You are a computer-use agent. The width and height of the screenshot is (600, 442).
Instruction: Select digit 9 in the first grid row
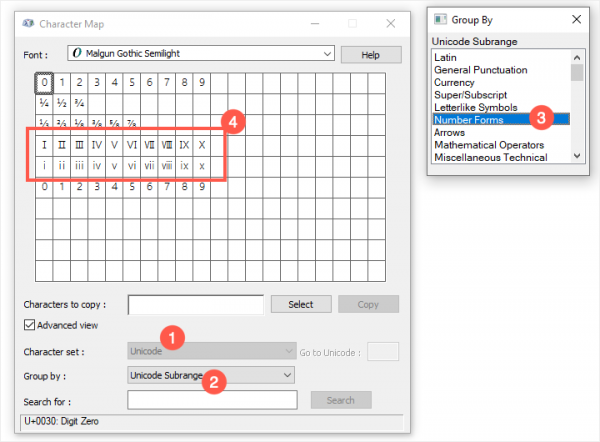[202, 83]
